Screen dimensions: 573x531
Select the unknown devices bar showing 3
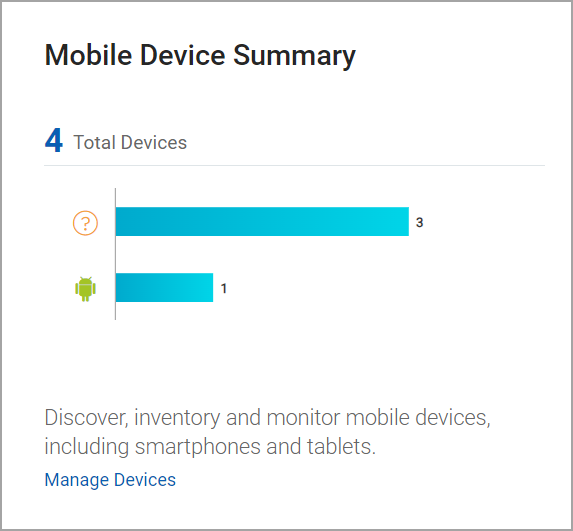pos(262,221)
